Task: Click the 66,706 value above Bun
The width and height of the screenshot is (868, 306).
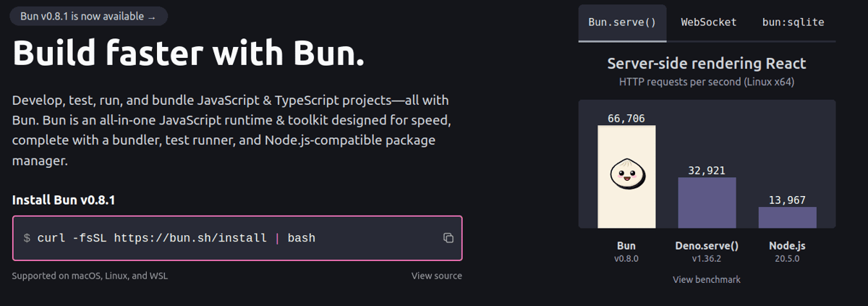Action: point(626,118)
